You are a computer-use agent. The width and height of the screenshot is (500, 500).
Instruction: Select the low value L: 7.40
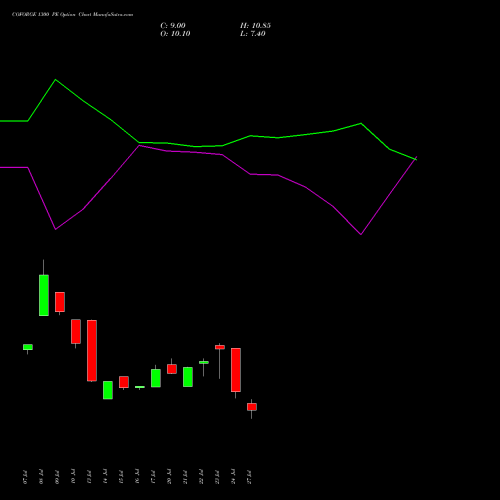[253, 34]
